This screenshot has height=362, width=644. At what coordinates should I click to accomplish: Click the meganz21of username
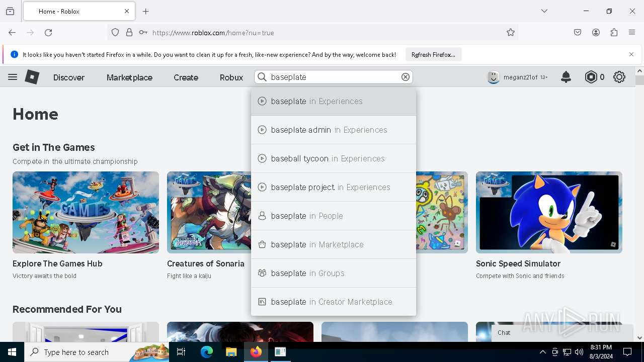pyautogui.click(x=520, y=77)
